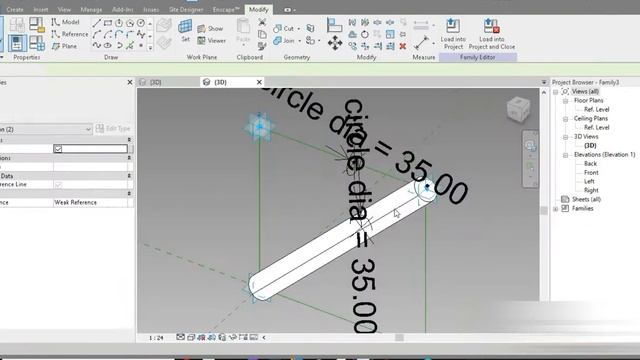The width and height of the screenshot is (640, 360).
Task: Select the Rectangle draw tool
Action: point(108,23)
